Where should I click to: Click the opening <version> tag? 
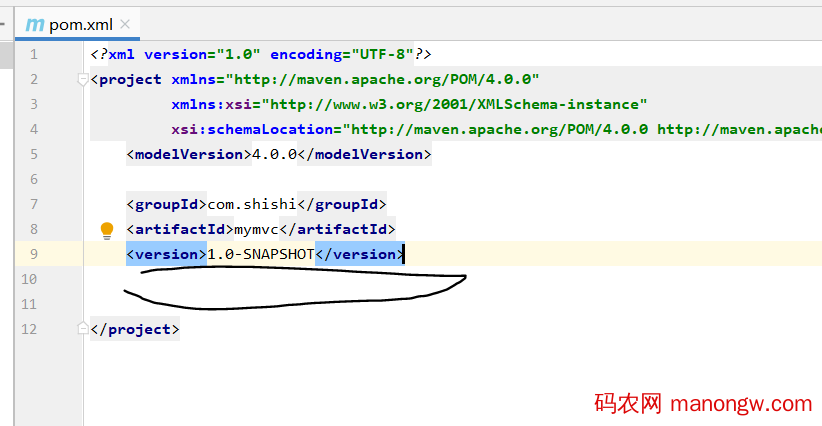167,254
